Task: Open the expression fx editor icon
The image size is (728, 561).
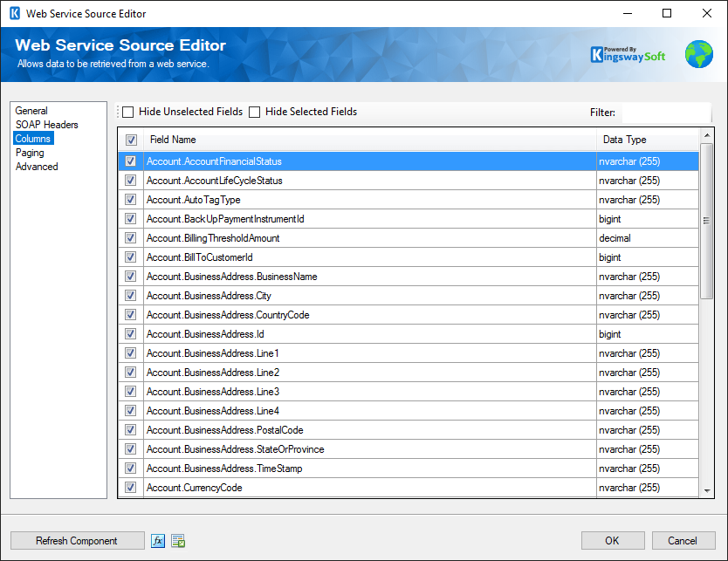Action: click(x=158, y=541)
